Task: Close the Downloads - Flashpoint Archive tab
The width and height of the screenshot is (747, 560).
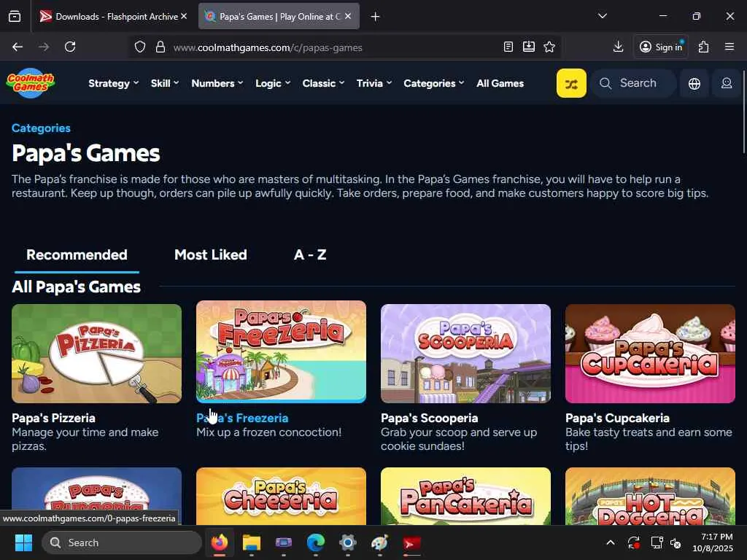Action: [x=184, y=16]
